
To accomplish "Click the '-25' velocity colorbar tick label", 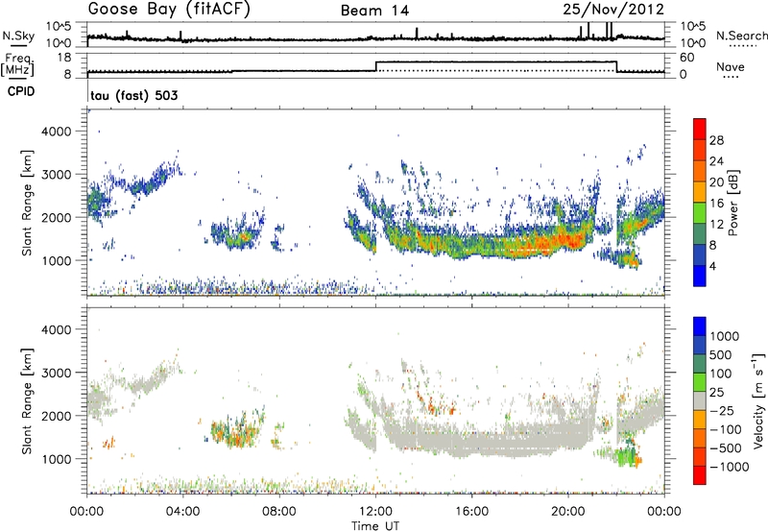I will [722, 410].
